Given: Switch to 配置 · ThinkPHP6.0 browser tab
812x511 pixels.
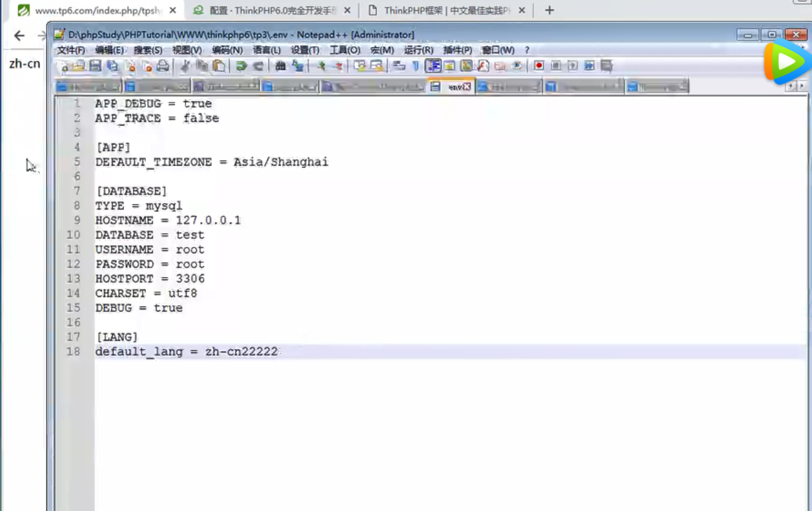Looking at the screenshot, I should (x=271, y=11).
